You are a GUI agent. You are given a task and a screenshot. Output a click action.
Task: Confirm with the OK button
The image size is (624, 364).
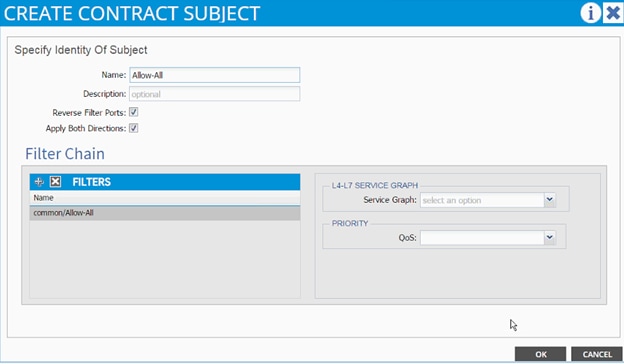point(540,354)
